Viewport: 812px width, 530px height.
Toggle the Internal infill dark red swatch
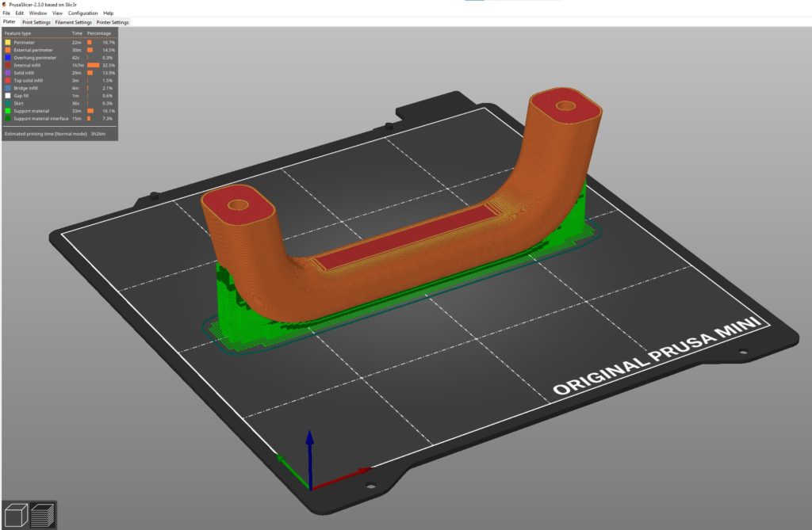[x=8, y=65]
